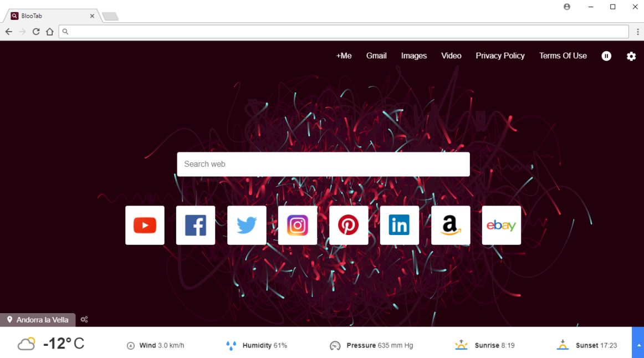Open Instagram via its shortcut icon
Screen dimensions: 644x358
click(x=298, y=225)
